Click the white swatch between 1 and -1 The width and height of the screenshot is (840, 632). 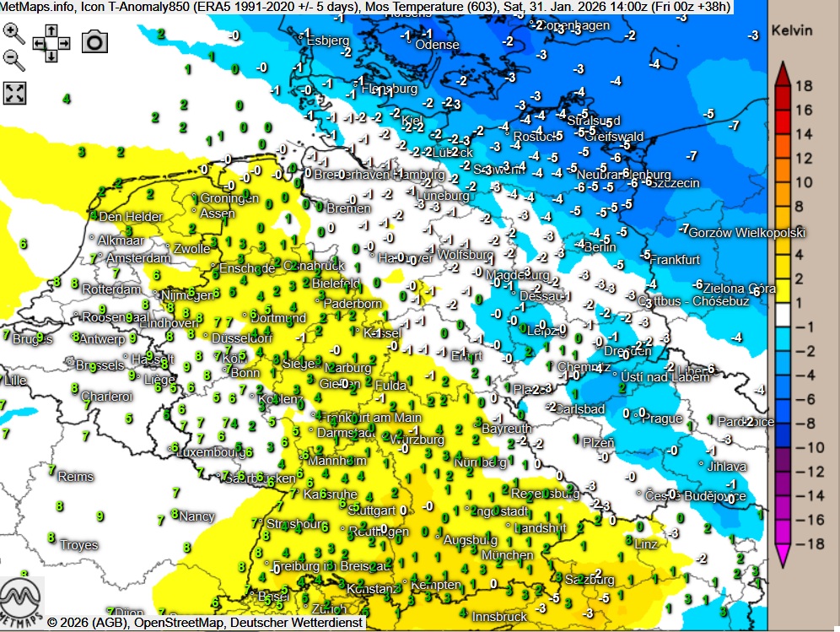click(x=783, y=315)
